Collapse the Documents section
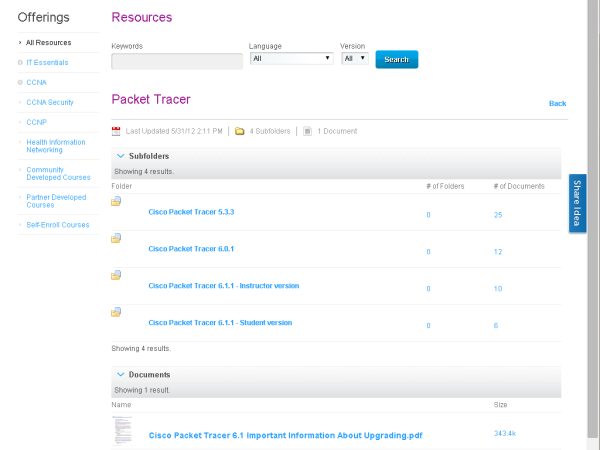 [x=120, y=374]
